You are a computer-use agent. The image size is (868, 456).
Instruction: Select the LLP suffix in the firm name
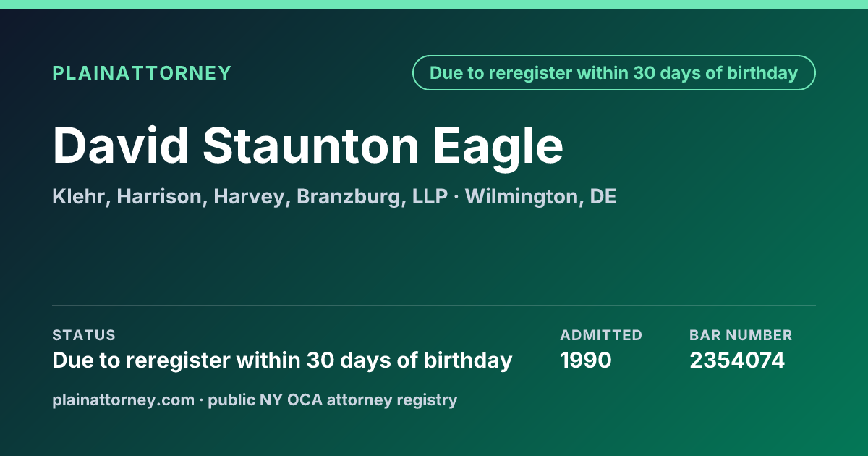pyautogui.click(x=430, y=197)
